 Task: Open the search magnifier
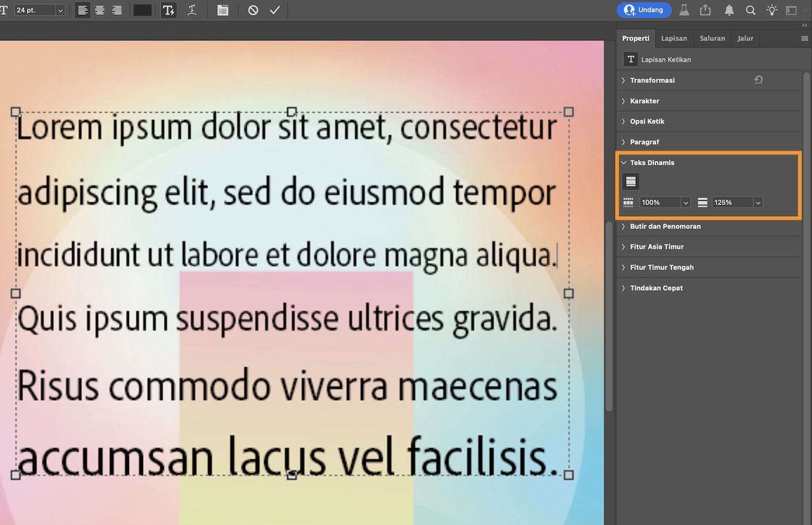click(x=750, y=10)
